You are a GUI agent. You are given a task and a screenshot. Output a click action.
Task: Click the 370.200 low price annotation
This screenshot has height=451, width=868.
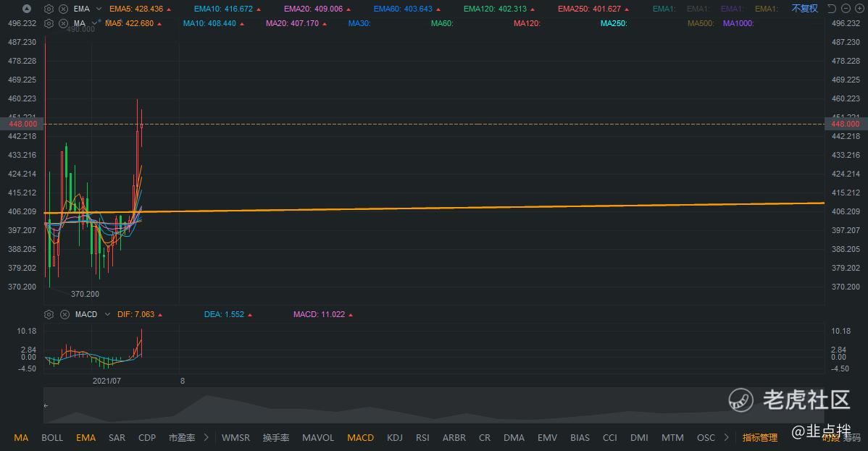85,295
